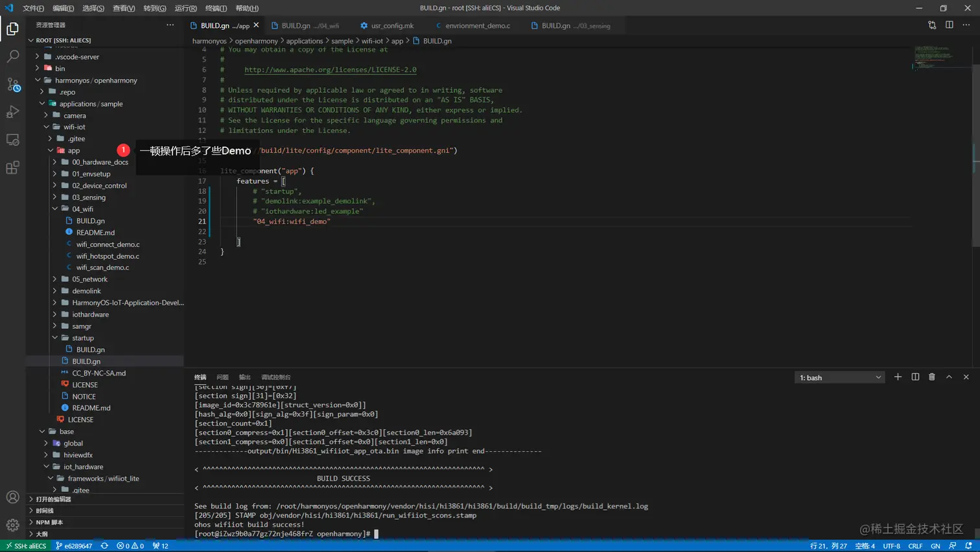
Task: Click SSH: aliECS remote indicator in status bar
Action: (25, 546)
